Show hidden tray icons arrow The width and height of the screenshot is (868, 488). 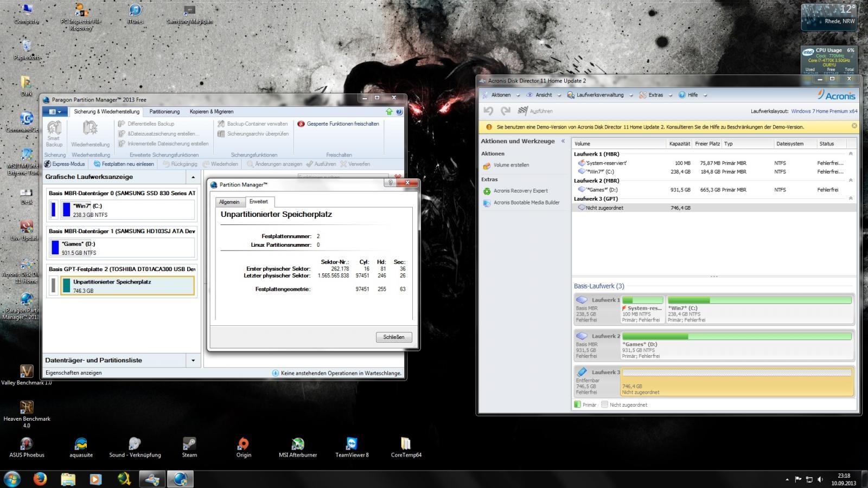click(x=787, y=479)
